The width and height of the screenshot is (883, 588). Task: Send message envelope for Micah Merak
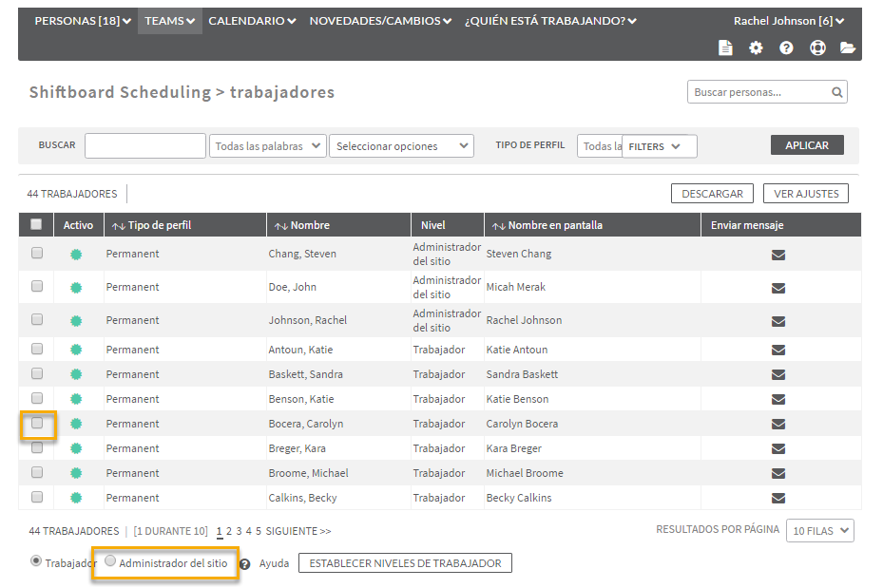coord(778,288)
